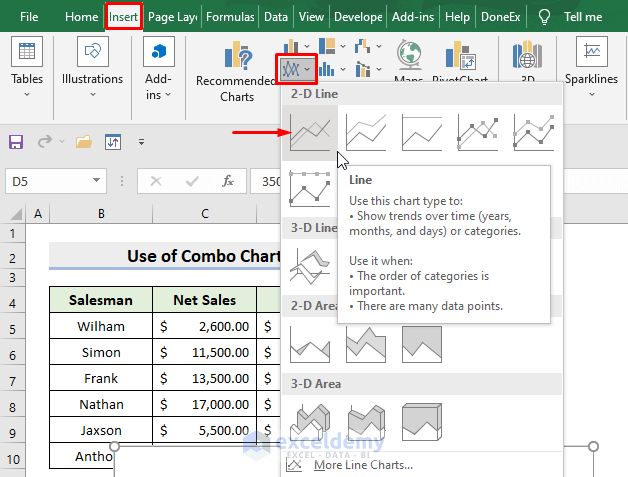This screenshot has height=477, width=628.
Task: Click the Net Sales header cell
Action: [205, 300]
